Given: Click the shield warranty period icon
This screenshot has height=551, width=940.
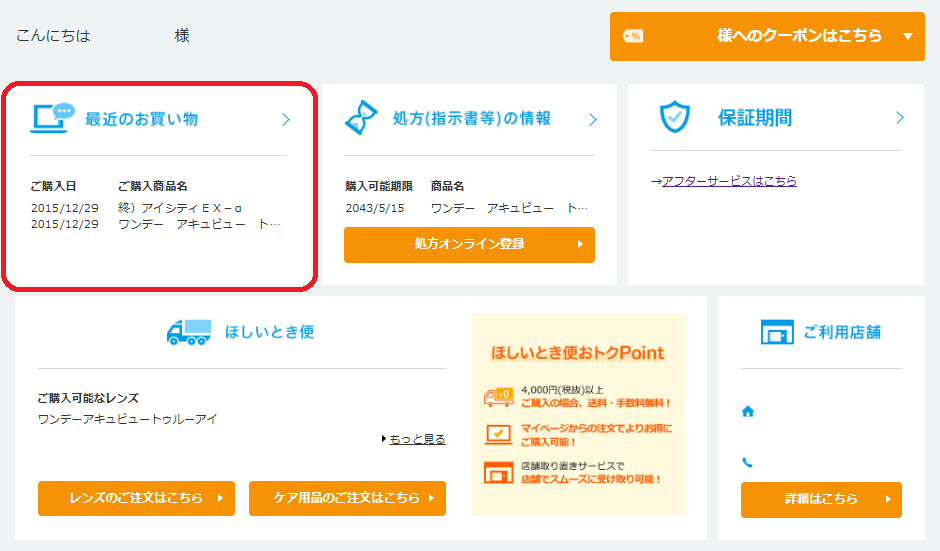Looking at the screenshot, I should [674, 116].
